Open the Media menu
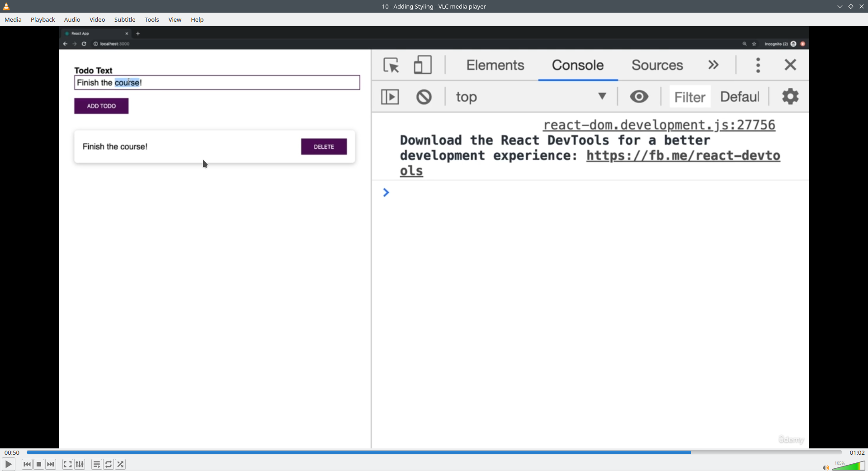Screen dimensions: 868x471 pos(13,19)
